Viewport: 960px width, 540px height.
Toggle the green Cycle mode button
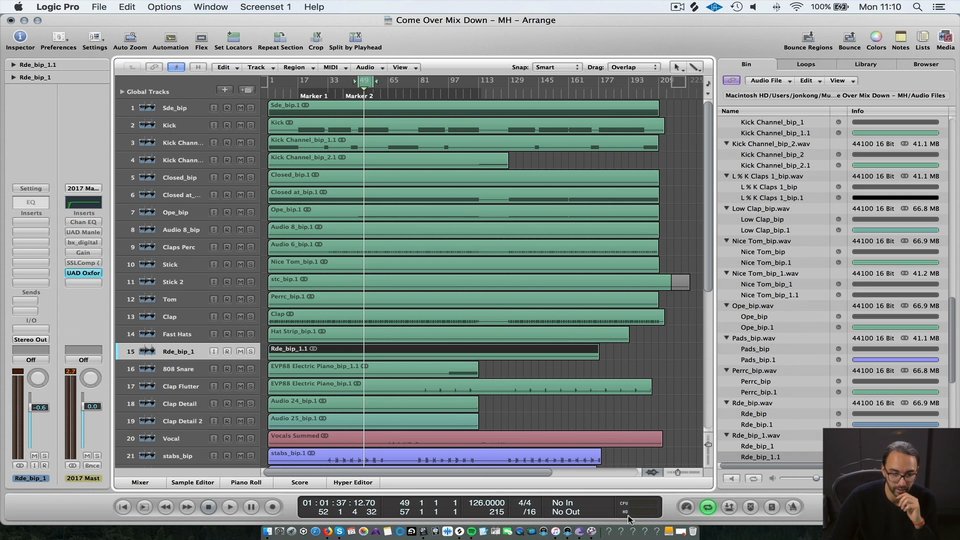click(708, 507)
